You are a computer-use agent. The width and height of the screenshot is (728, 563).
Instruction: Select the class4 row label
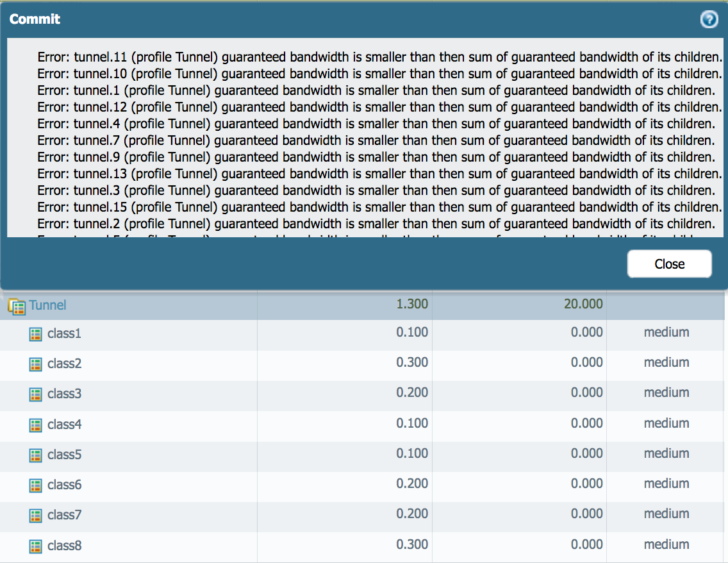pos(65,424)
